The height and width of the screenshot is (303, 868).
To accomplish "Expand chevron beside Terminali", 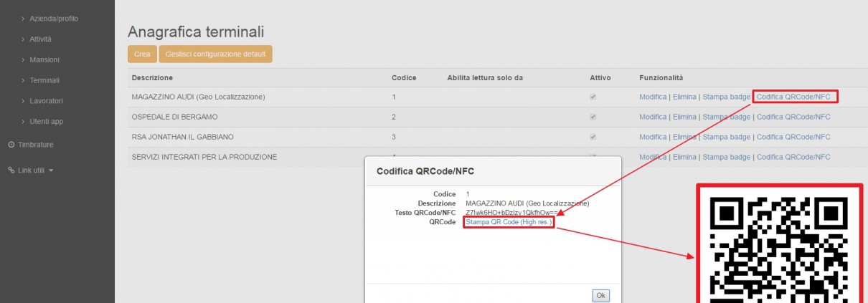I will click(23, 80).
